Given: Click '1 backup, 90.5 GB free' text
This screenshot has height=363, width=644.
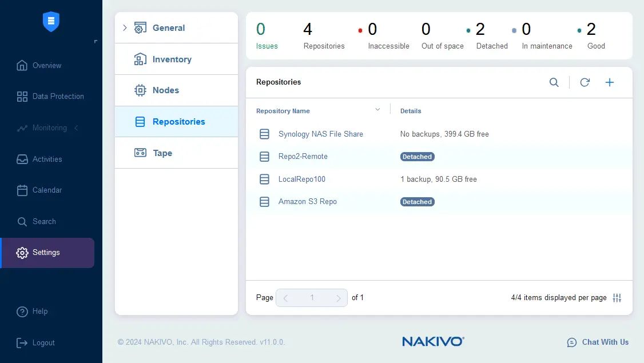Looking at the screenshot, I should coord(439,179).
